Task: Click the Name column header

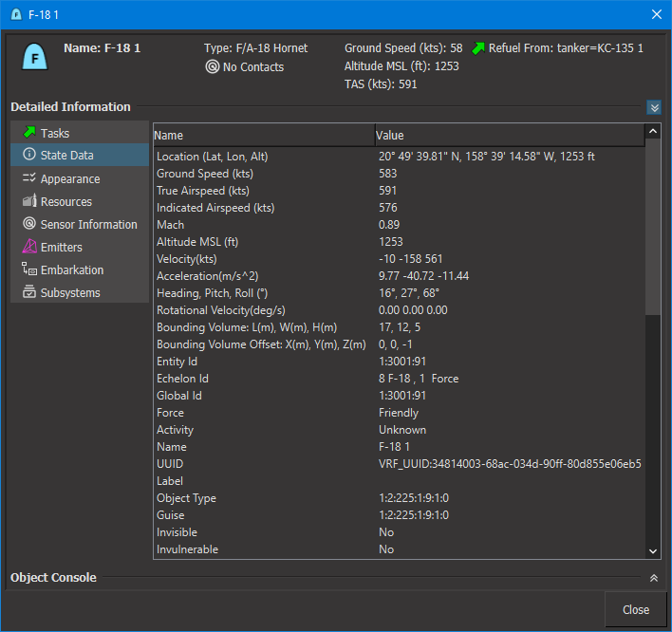Action: point(264,136)
